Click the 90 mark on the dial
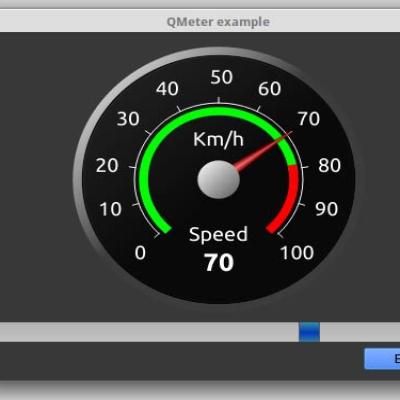Viewport: 400px width, 400px height. pyautogui.click(x=327, y=209)
